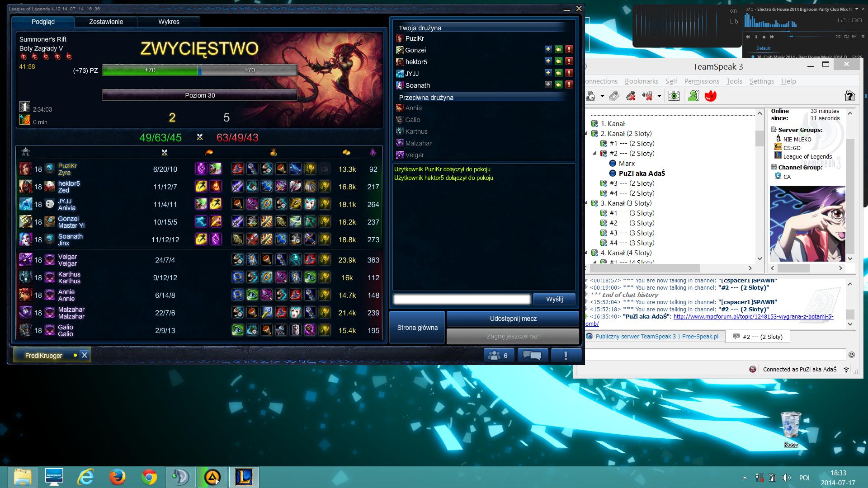Screen dimensions: 868x488
Task: Collapse the #2 --- (2 Sloty) channel
Action: pyautogui.click(x=595, y=153)
